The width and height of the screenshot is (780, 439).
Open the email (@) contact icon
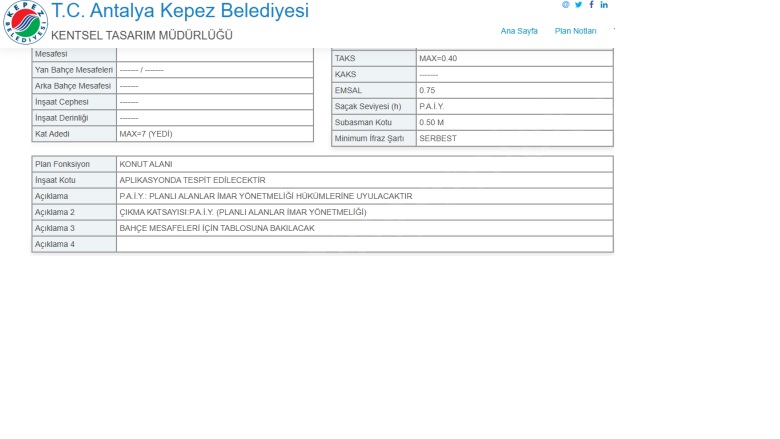(566, 5)
